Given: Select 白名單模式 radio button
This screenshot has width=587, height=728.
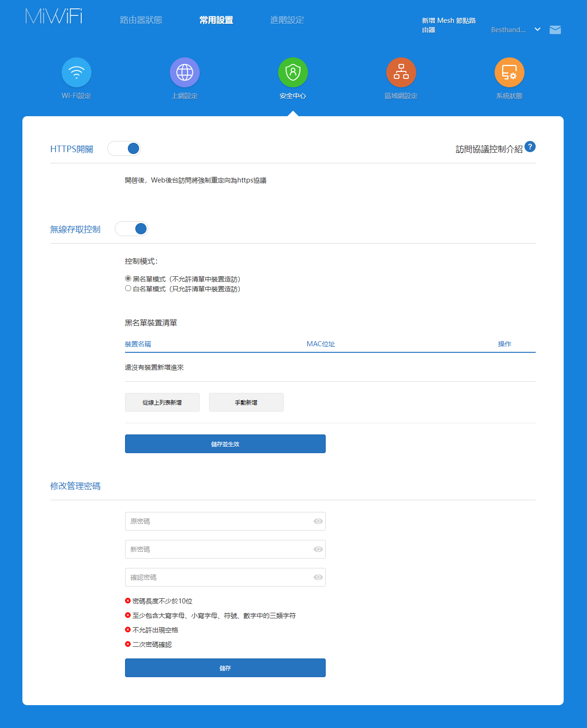Looking at the screenshot, I should tap(128, 288).
